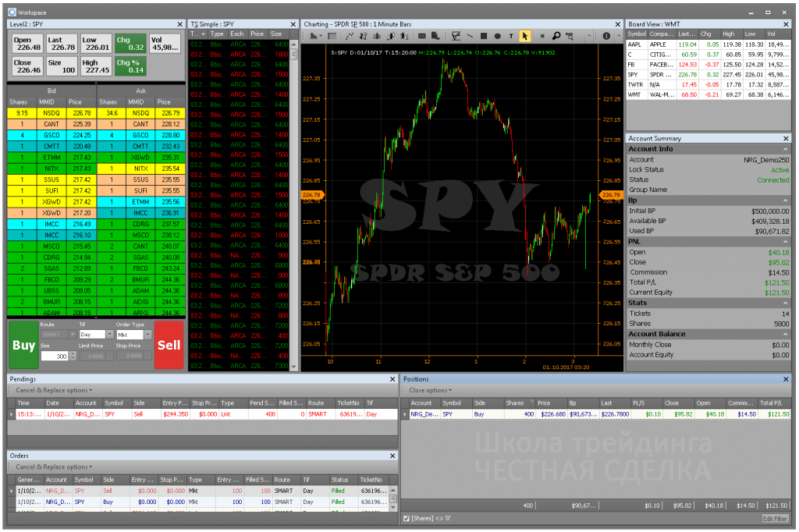
Task: Open the Tif Day dropdown
Action: coord(109,335)
